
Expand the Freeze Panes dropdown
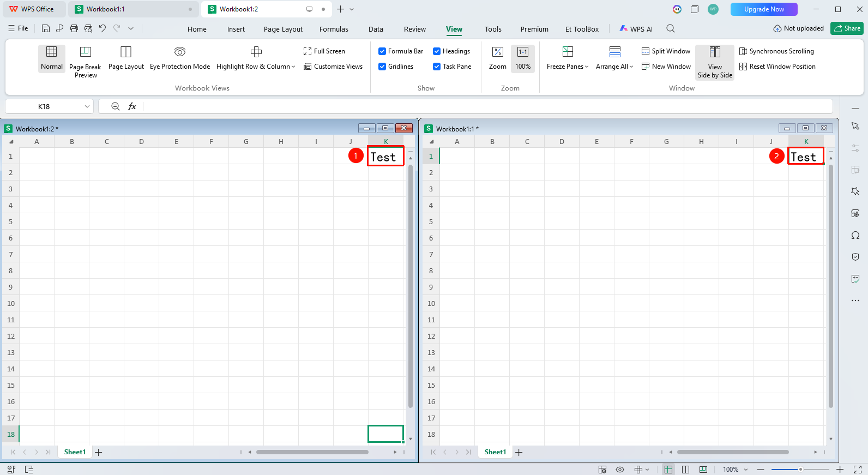coord(587,67)
